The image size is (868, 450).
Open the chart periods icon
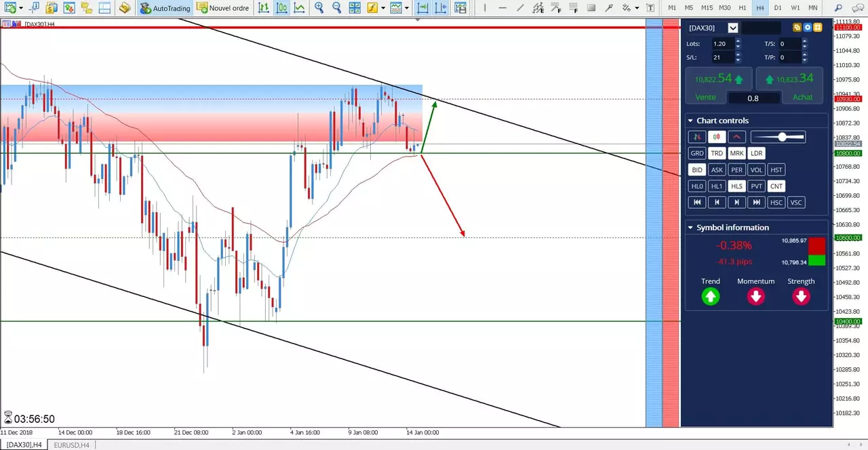click(396, 8)
